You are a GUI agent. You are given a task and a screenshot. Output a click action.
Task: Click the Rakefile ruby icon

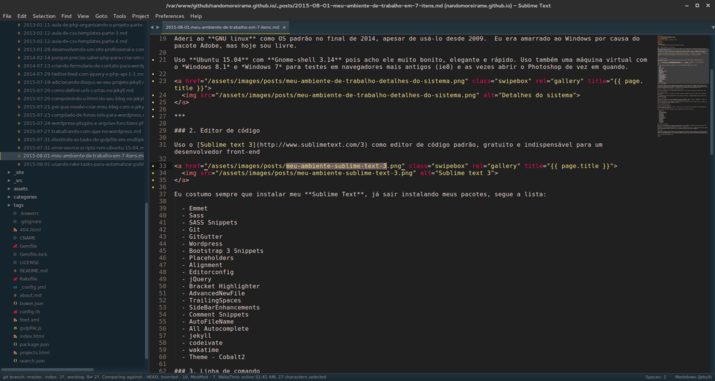point(16,279)
